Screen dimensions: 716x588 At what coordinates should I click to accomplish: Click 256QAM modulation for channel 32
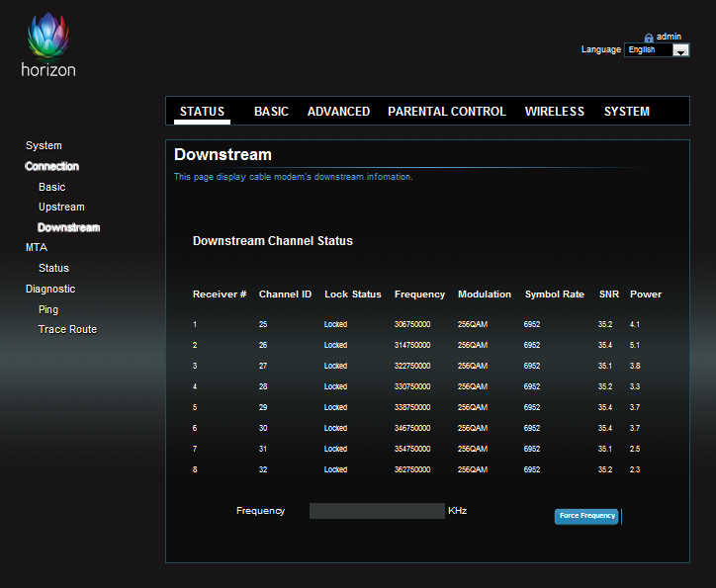coord(473,469)
